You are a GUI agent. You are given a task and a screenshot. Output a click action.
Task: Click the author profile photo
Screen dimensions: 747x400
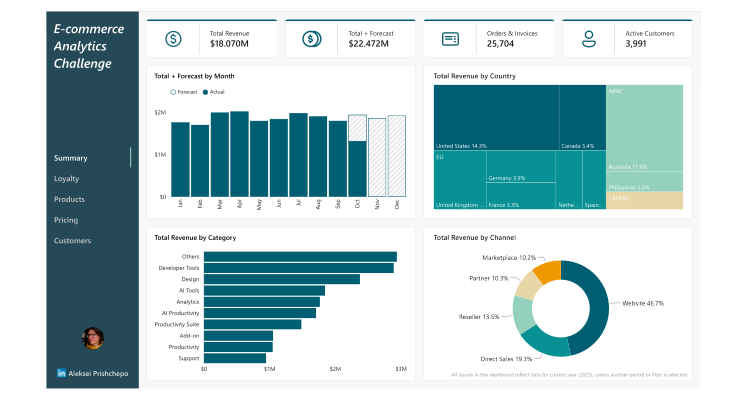[x=92, y=338]
